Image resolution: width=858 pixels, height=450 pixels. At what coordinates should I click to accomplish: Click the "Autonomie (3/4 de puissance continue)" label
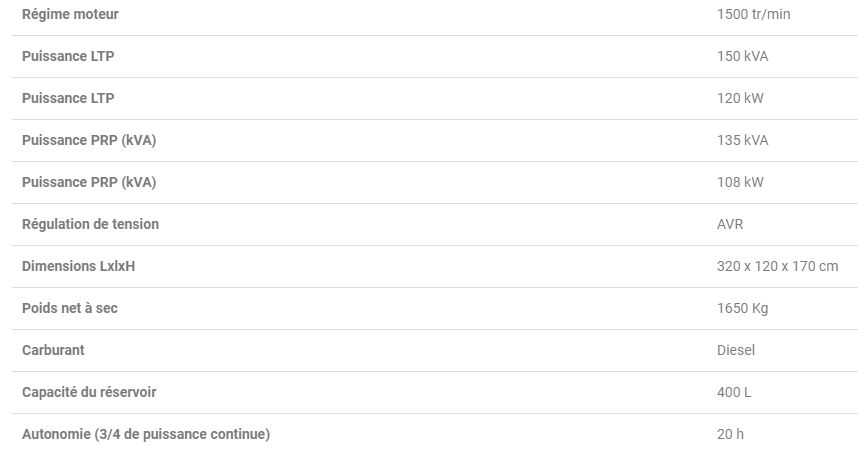[x=146, y=434]
